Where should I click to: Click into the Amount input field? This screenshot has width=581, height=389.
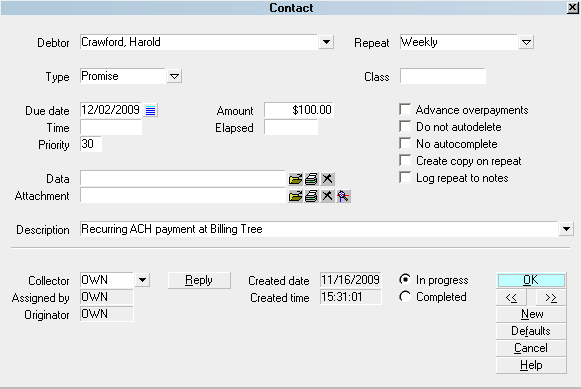299,110
